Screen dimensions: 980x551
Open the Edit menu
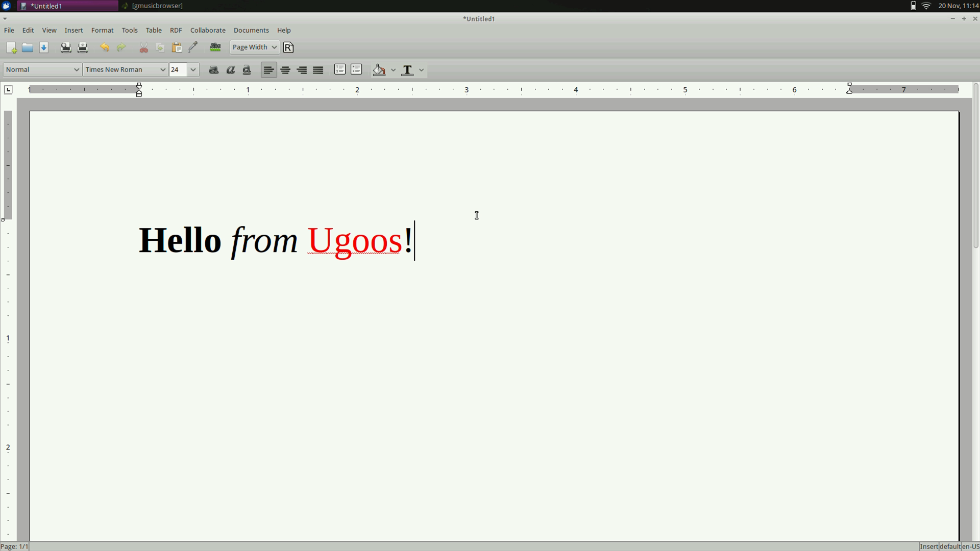pyautogui.click(x=28, y=31)
